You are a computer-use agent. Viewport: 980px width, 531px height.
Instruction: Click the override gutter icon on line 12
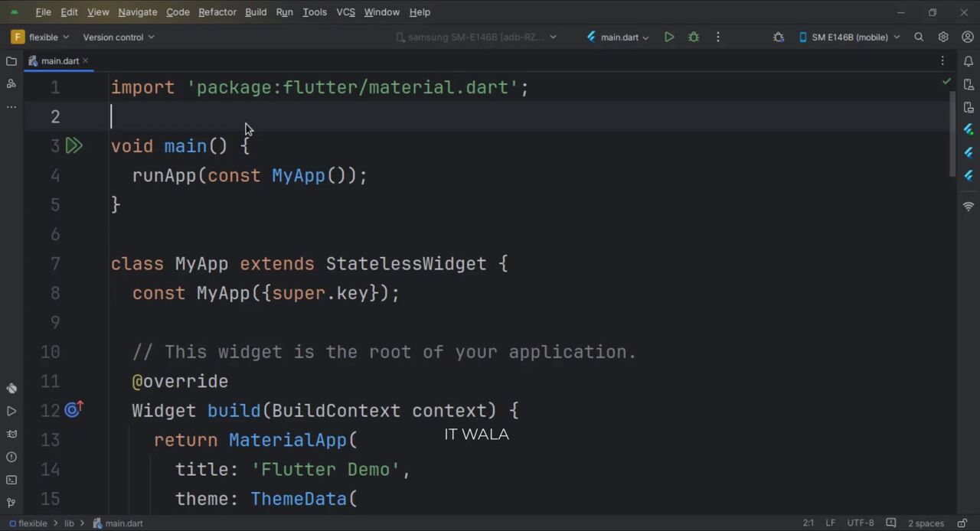73,411
